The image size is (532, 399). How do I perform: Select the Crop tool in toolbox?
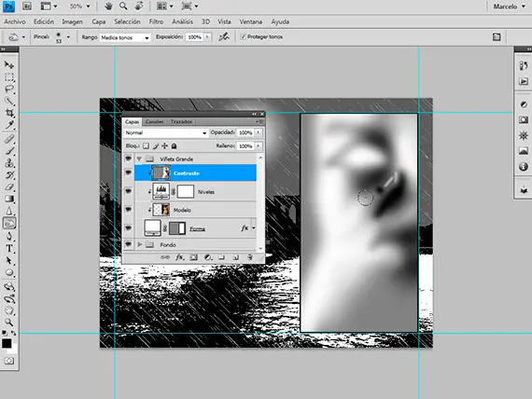9,113
